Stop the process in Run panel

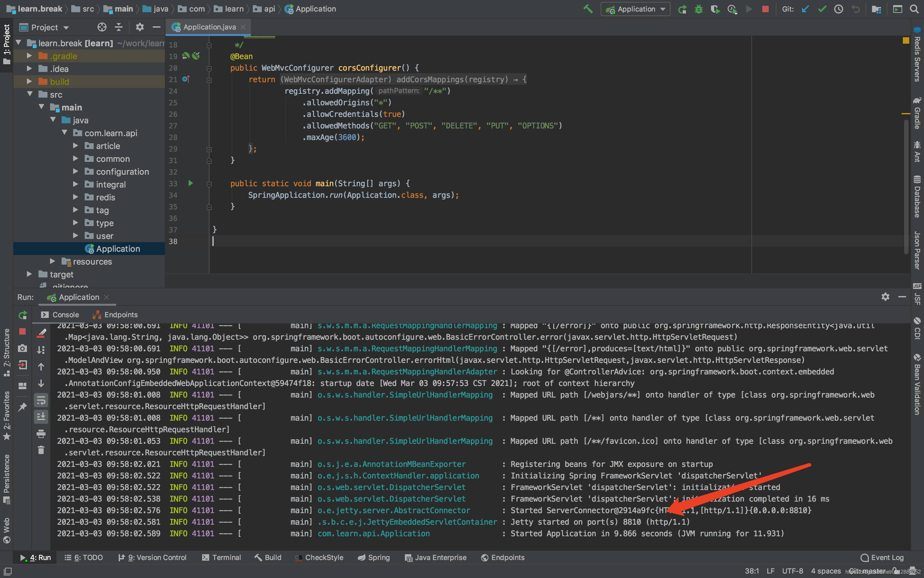(22, 331)
